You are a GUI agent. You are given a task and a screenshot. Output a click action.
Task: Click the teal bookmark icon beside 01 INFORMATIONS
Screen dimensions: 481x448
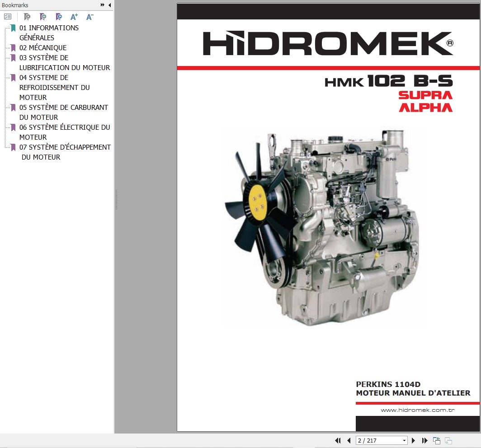13,28
